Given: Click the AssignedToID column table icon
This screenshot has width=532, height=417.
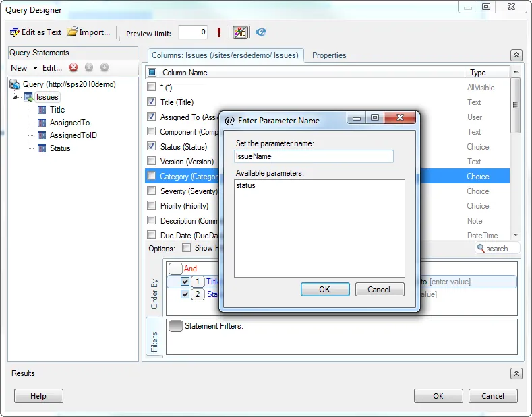Looking at the screenshot, I should [x=42, y=135].
